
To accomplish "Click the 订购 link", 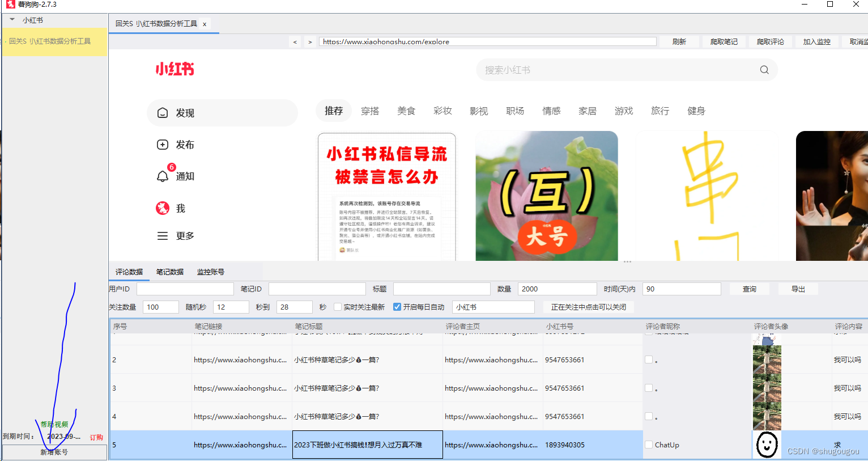I will click(x=96, y=437).
